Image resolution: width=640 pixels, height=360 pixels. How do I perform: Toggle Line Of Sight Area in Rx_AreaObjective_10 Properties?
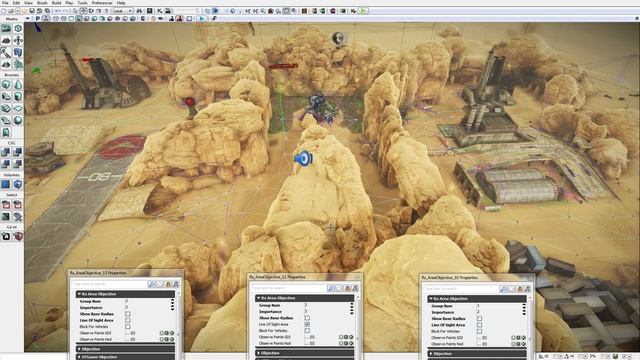pos(479,325)
